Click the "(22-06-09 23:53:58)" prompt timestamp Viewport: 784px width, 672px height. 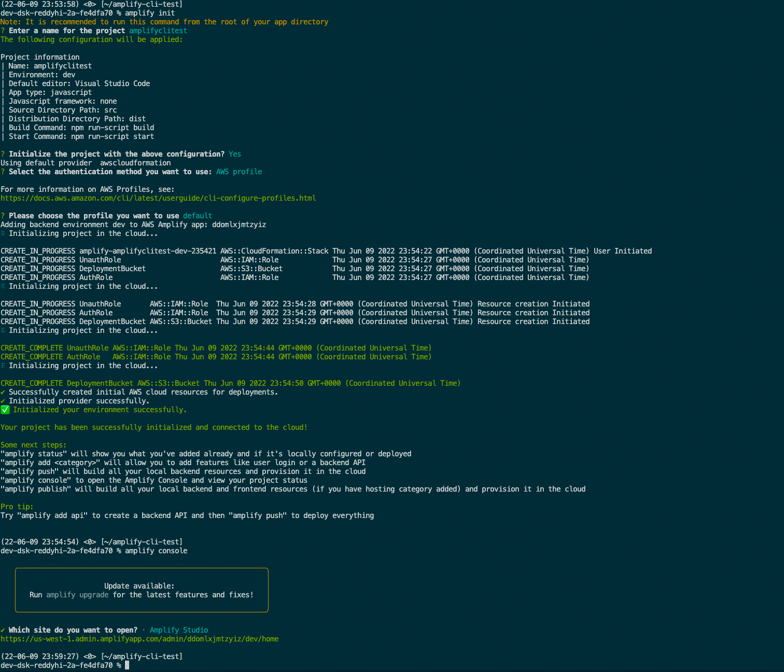[x=40, y=4]
